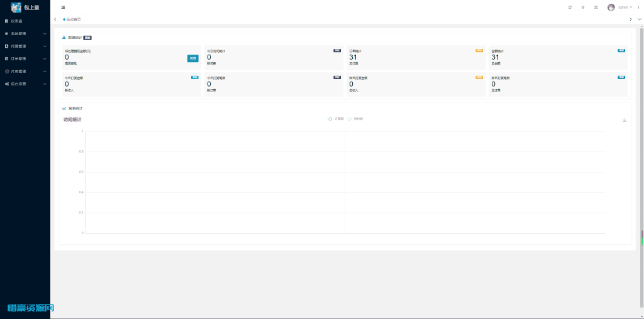
Task: Expand the 订单管理 sidebar menu
Action: (x=25, y=58)
